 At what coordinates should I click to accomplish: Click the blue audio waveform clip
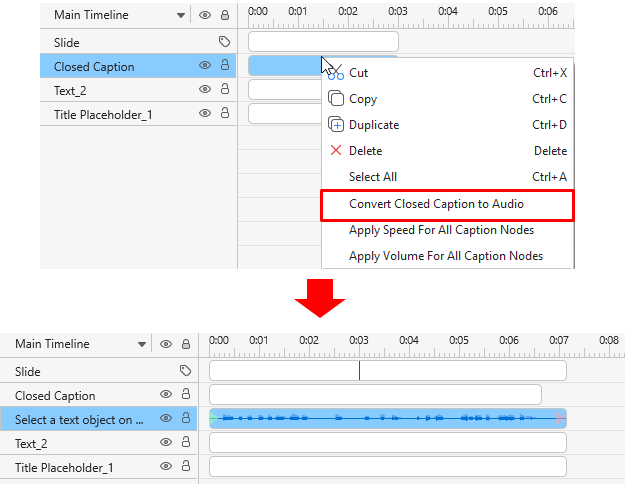coord(388,418)
